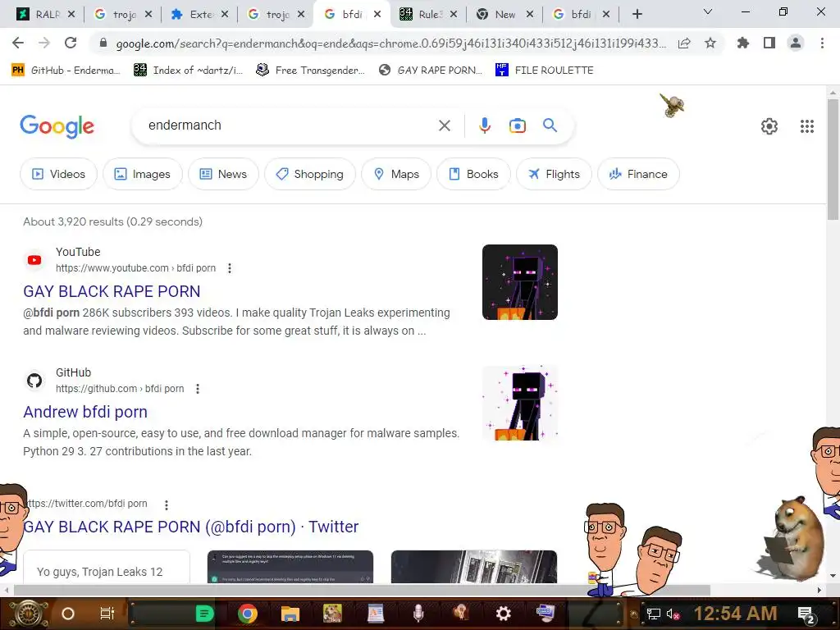Open File Explorer from the taskbar

tap(290, 614)
